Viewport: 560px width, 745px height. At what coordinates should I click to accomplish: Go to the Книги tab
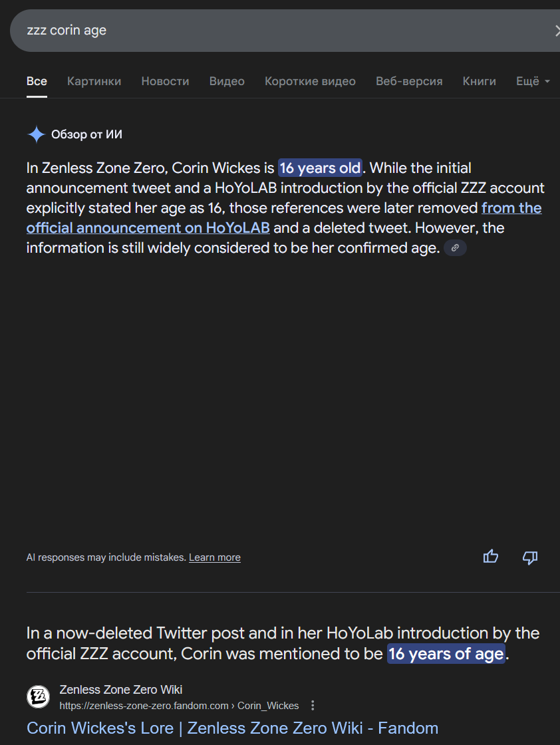point(480,81)
